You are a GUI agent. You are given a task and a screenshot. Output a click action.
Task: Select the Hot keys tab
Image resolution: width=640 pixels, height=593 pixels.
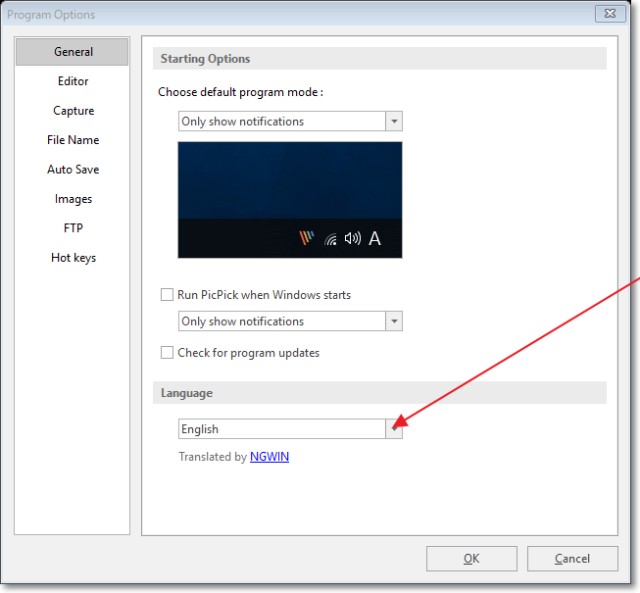(73, 258)
